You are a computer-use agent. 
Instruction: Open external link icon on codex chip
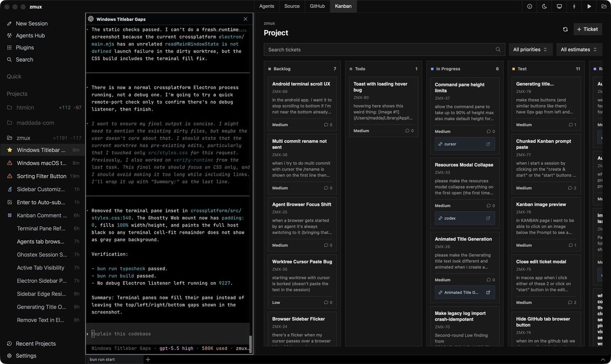[x=488, y=218]
